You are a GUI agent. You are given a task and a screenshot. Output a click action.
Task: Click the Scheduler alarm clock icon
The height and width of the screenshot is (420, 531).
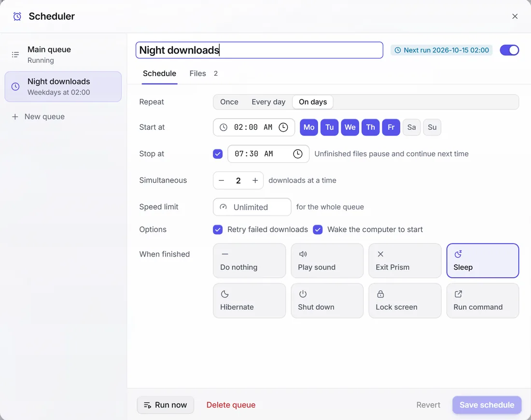tap(17, 16)
